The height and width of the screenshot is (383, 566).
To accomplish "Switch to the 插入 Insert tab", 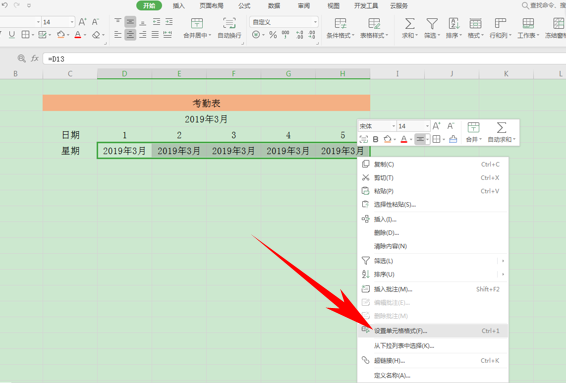I will pos(179,5).
